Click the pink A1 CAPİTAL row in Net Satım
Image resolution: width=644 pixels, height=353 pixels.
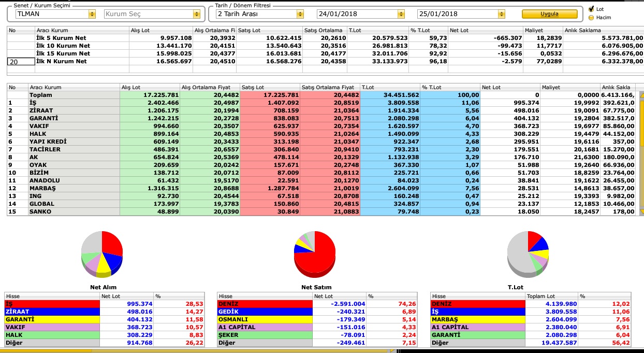click(317, 327)
